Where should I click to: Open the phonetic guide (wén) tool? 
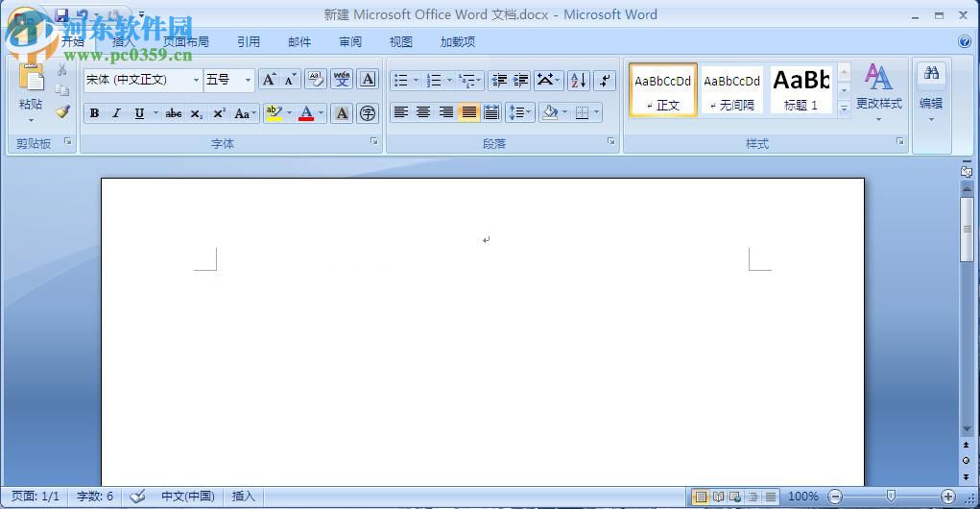(x=342, y=80)
